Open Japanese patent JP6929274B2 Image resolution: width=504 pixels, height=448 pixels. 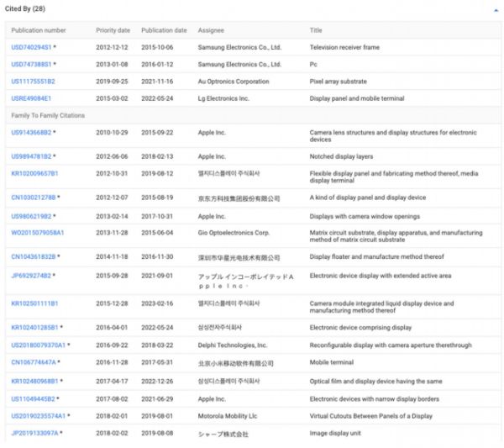coord(31,275)
